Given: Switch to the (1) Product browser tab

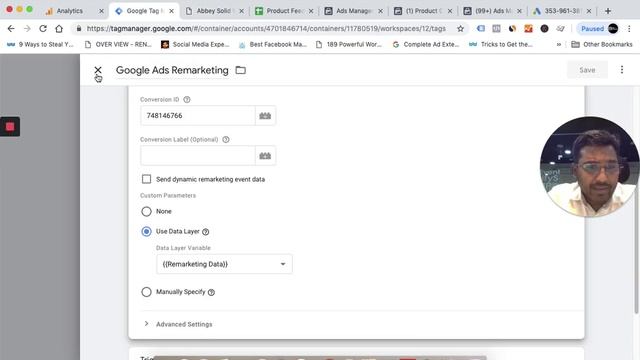Looking at the screenshot, I should (x=423, y=11).
